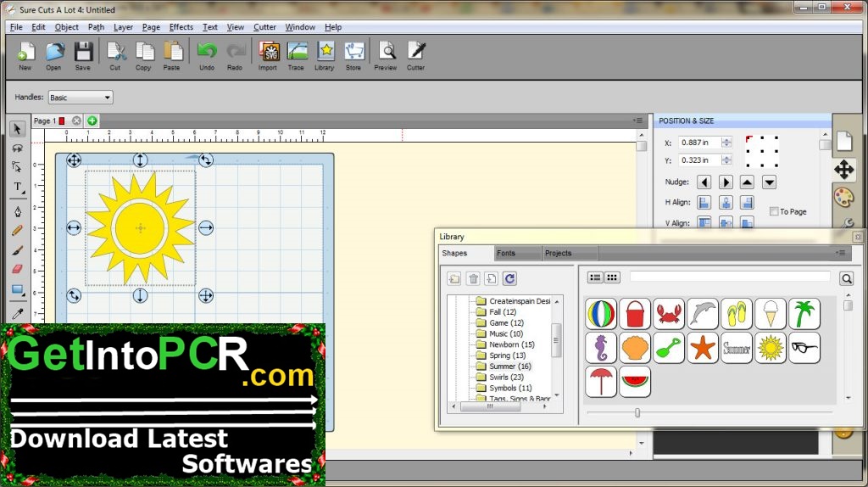This screenshot has height=487, width=868.
Task: Choose the palm tree shape thumbnail
Action: tap(804, 314)
